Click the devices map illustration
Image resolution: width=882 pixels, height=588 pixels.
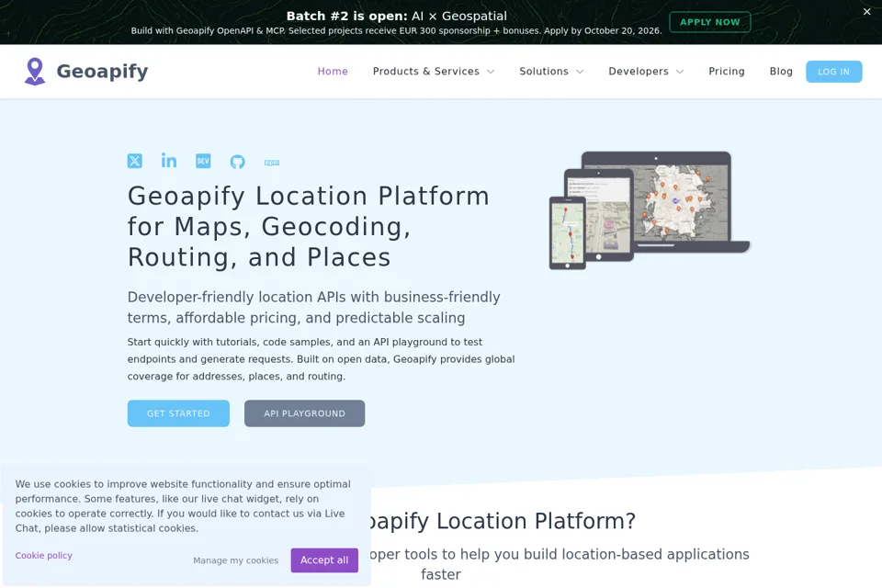tap(650, 209)
